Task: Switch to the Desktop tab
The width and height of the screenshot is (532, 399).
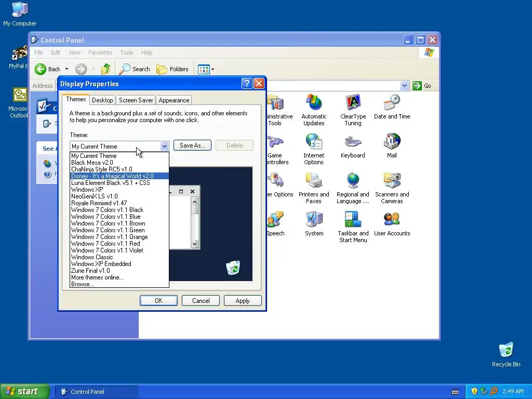Action: point(102,100)
